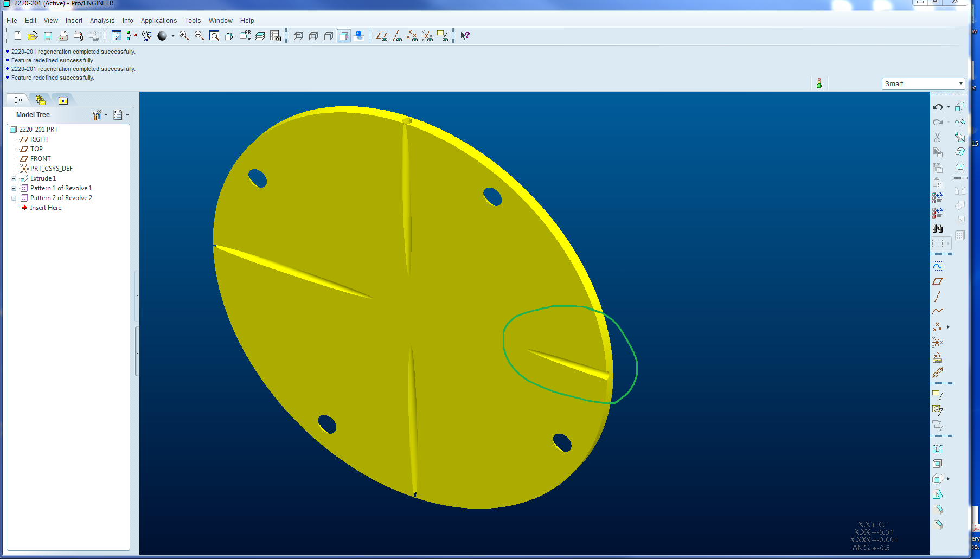Select the Zoom In magnifier tool
This screenshot has width=980, height=559.
click(184, 36)
